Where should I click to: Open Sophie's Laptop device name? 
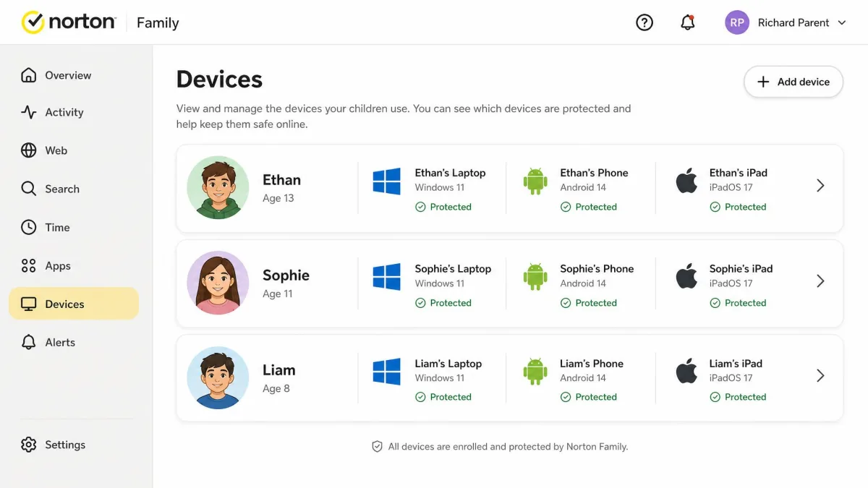click(x=453, y=268)
